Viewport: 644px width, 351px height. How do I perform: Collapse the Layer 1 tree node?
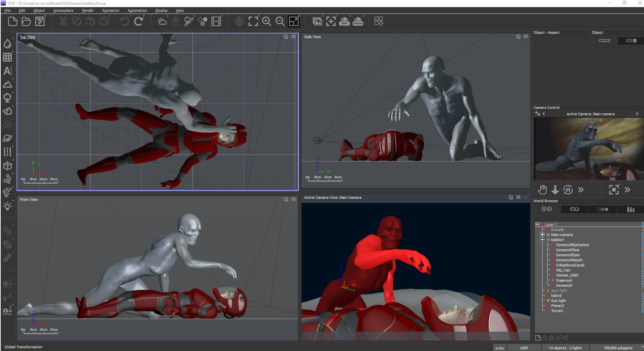[537, 224]
